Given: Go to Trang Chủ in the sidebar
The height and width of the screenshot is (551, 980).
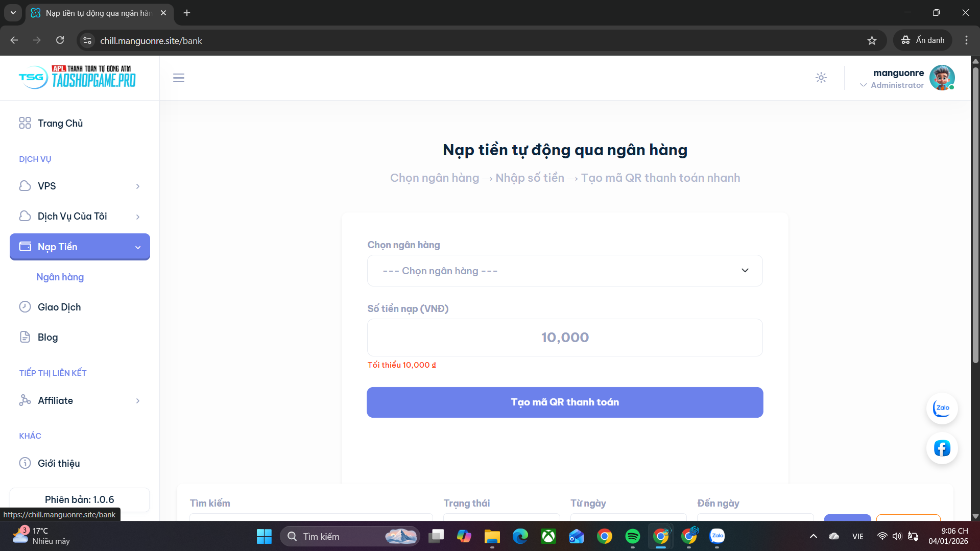Looking at the screenshot, I should tap(60, 124).
